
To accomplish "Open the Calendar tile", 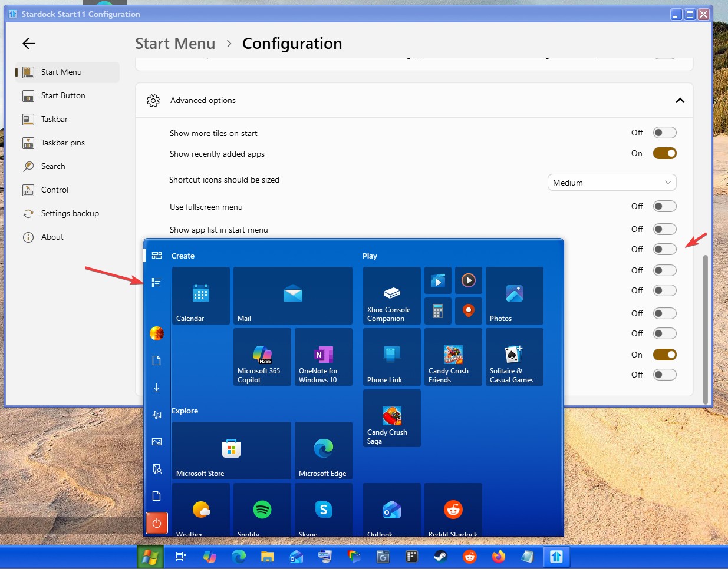I will click(201, 296).
